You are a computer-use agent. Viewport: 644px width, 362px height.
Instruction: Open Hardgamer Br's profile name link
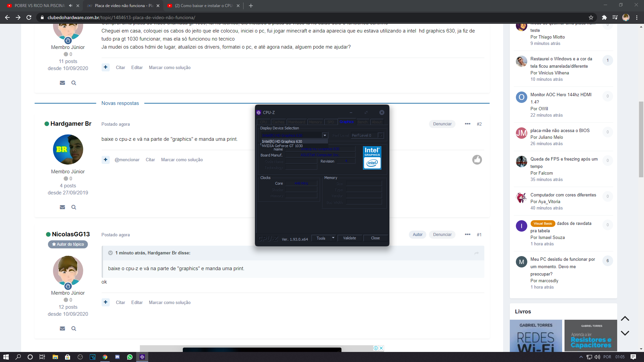click(71, 124)
